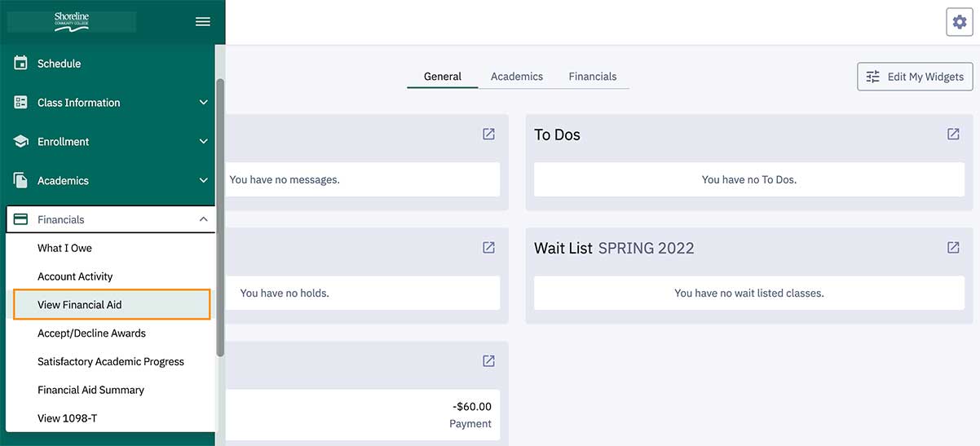Open settings with the gear icon
The image size is (980, 446).
point(960,22)
